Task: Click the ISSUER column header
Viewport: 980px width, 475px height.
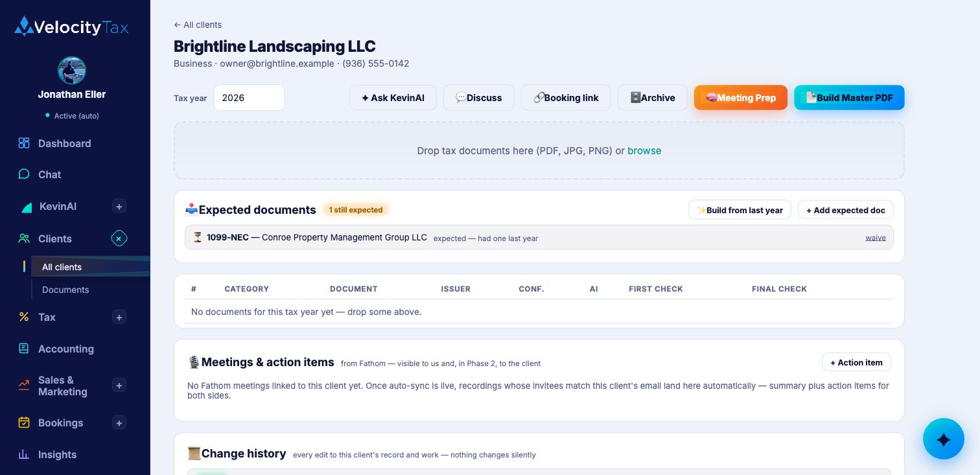Action: 456,289
